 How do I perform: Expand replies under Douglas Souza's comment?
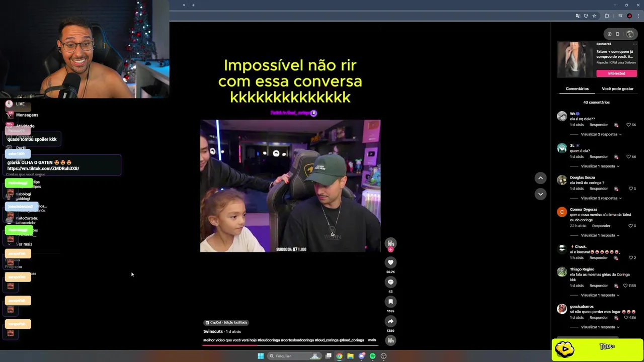[601, 198]
